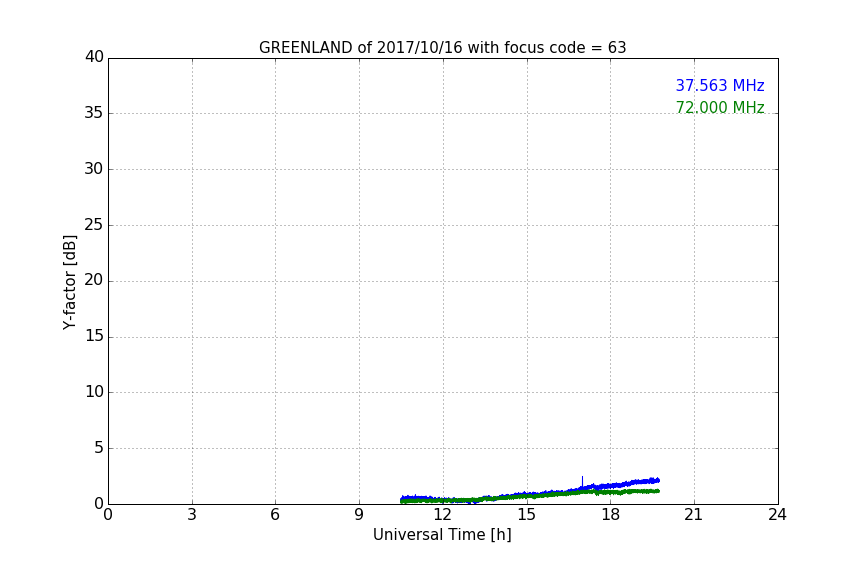Select the green '72.000 MHz' legend label
Image resolution: width=864 pixels, height=576 pixels.
click(720, 107)
